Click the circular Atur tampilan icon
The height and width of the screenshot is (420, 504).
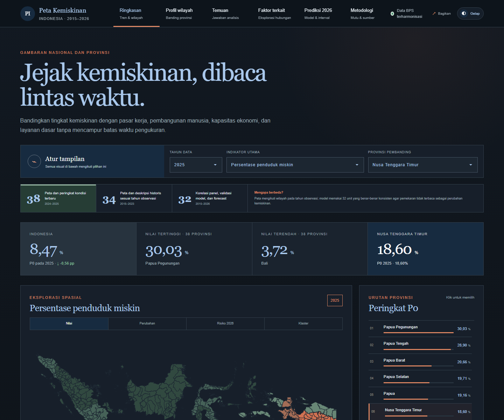click(34, 161)
